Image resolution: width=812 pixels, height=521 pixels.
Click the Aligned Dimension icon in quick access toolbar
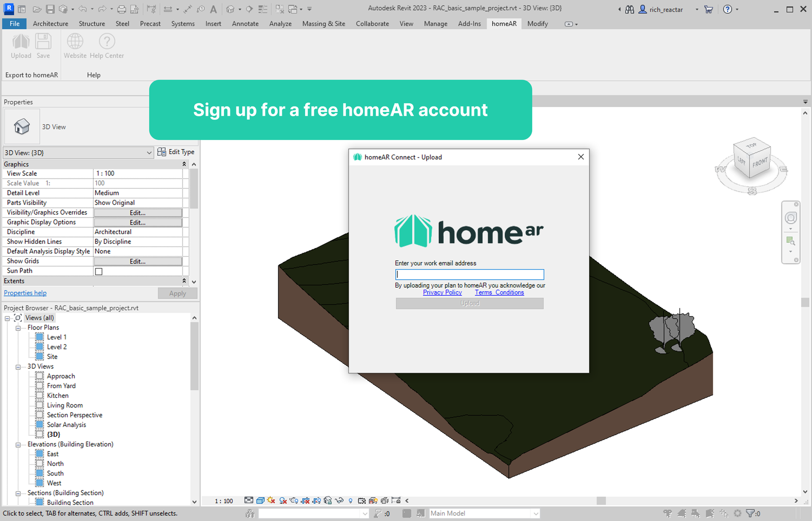point(187,9)
